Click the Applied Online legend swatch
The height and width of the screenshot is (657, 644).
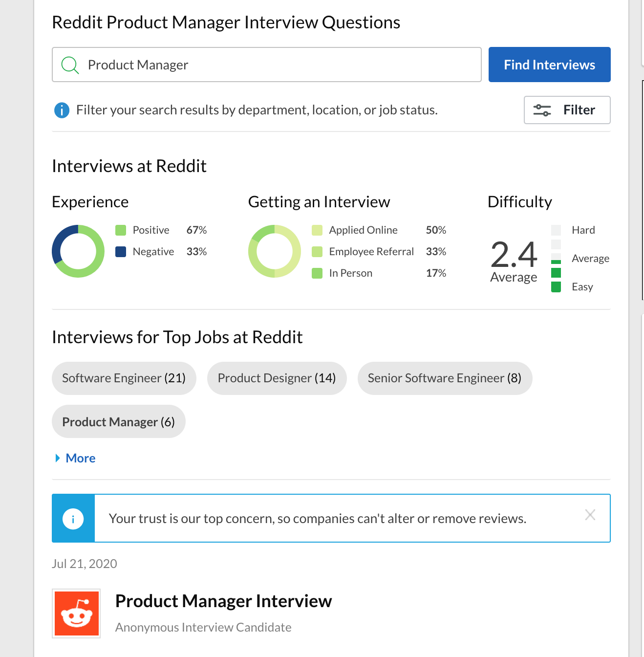pyautogui.click(x=317, y=230)
